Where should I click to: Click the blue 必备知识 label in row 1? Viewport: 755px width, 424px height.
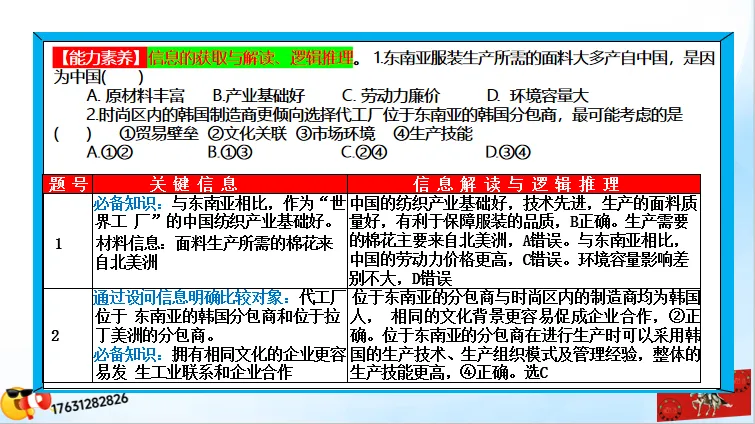point(128,204)
